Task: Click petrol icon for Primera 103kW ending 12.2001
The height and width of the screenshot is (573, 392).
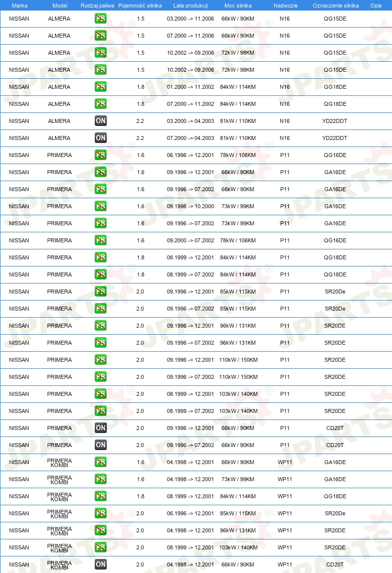Action: click(100, 393)
